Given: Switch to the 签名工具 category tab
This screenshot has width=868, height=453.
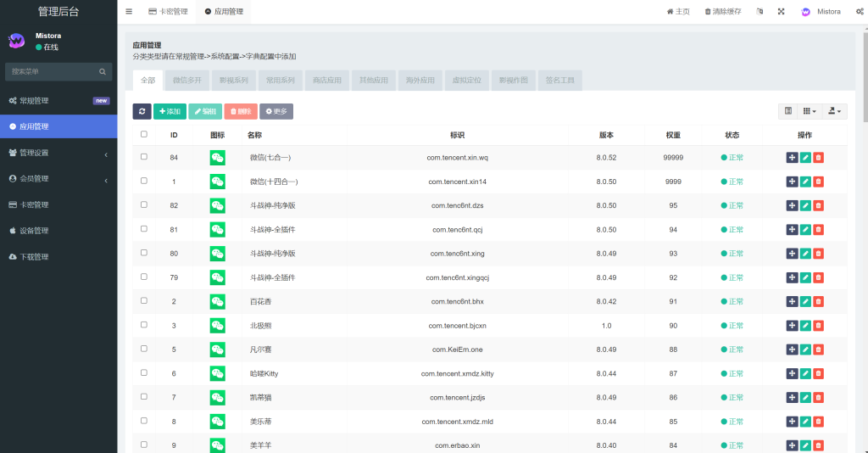Looking at the screenshot, I should (559, 81).
